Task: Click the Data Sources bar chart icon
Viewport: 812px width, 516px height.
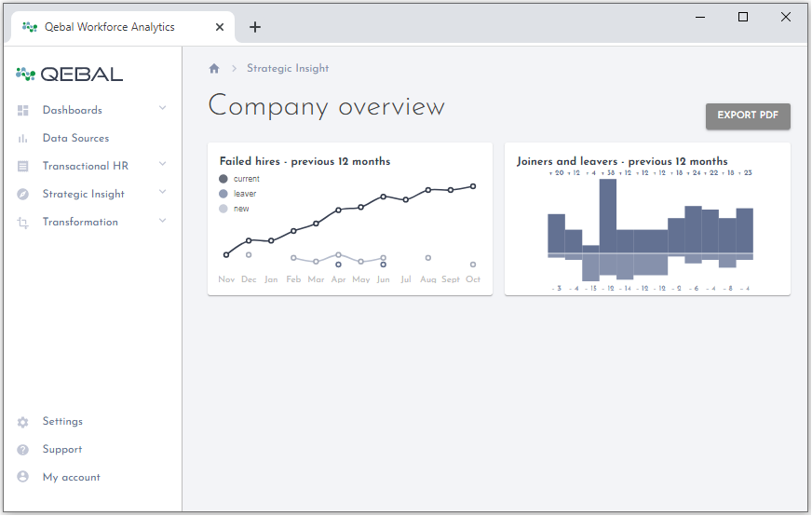Action: 22,139
